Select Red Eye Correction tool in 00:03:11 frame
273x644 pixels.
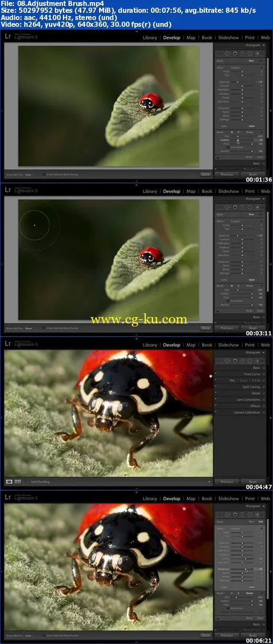click(235, 208)
